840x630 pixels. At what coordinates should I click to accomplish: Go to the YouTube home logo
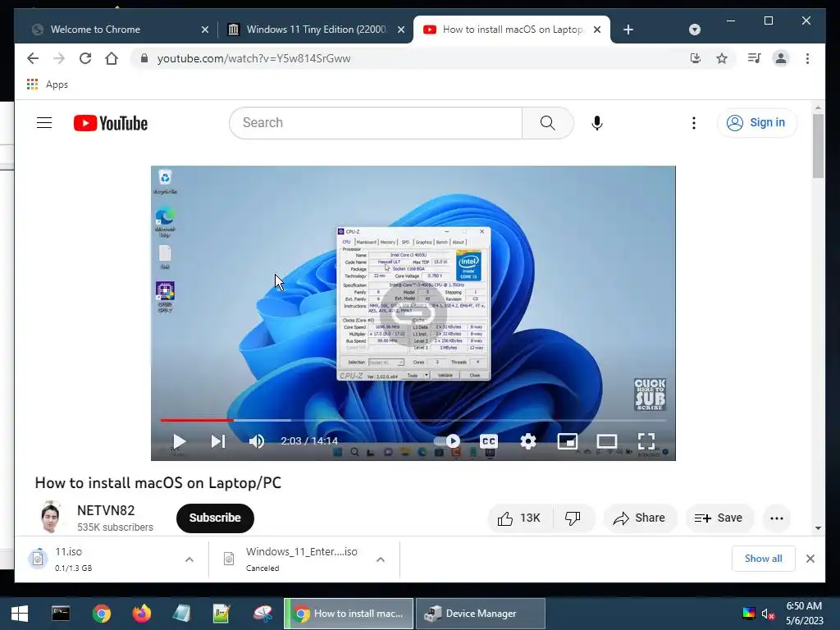(111, 123)
